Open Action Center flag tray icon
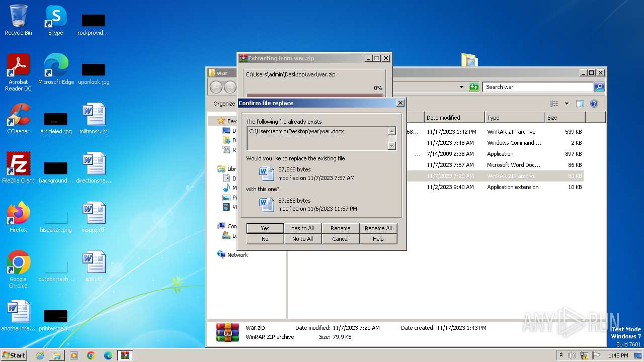 click(x=596, y=355)
